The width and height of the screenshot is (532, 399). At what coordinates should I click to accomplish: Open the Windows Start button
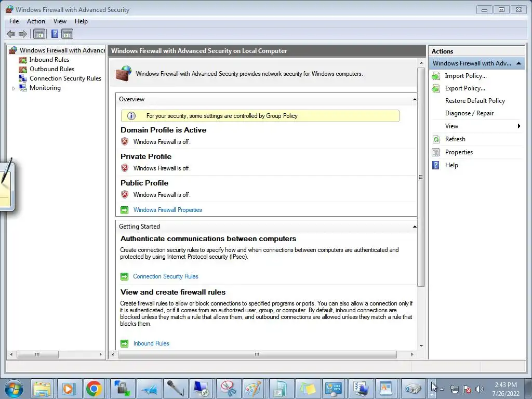tap(14, 389)
